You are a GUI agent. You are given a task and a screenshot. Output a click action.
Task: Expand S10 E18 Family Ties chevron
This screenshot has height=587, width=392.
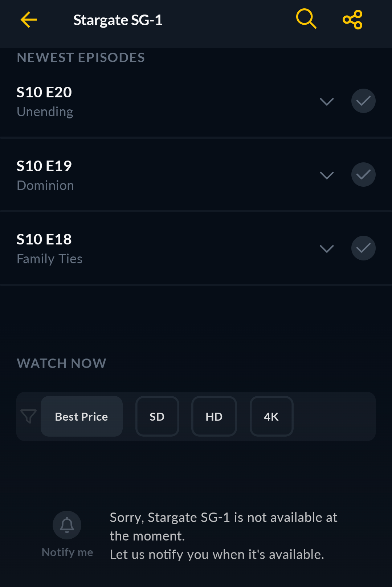[x=327, y=248]
